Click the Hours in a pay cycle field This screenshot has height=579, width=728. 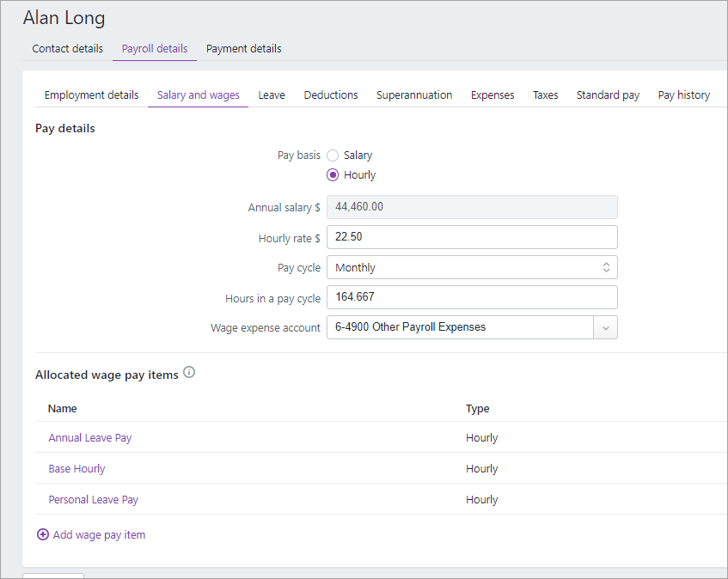(x=472, y=296)
